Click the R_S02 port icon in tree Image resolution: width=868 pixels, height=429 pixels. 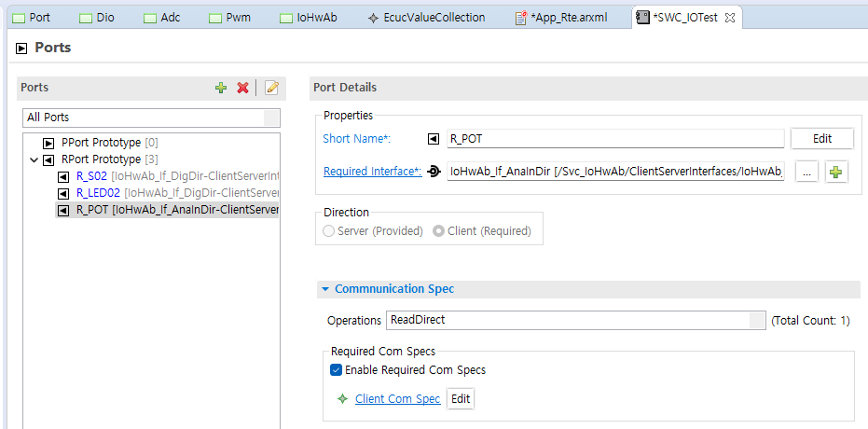click(x=64, y=176)
